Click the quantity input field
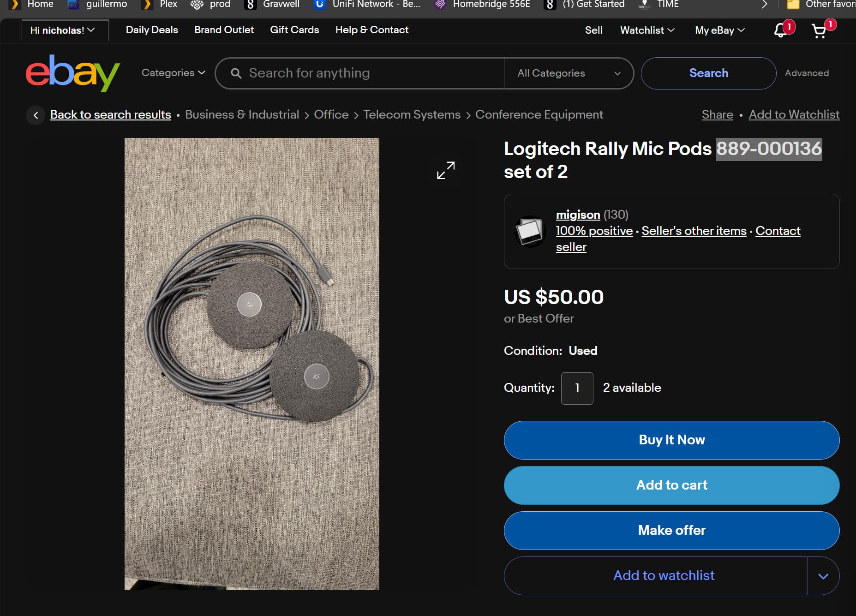 pos(577,388)
